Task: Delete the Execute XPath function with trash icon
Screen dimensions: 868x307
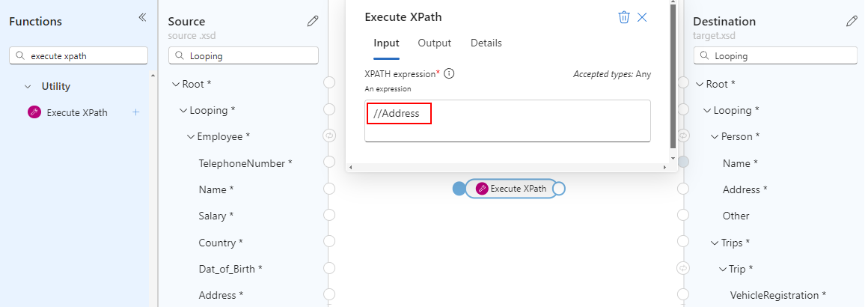Action: pyautogui.click(x=624, y=17)
